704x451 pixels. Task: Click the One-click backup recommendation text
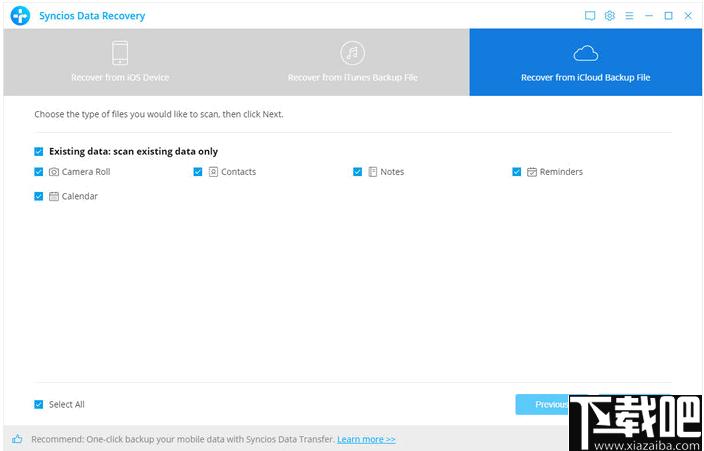[183, 439]
